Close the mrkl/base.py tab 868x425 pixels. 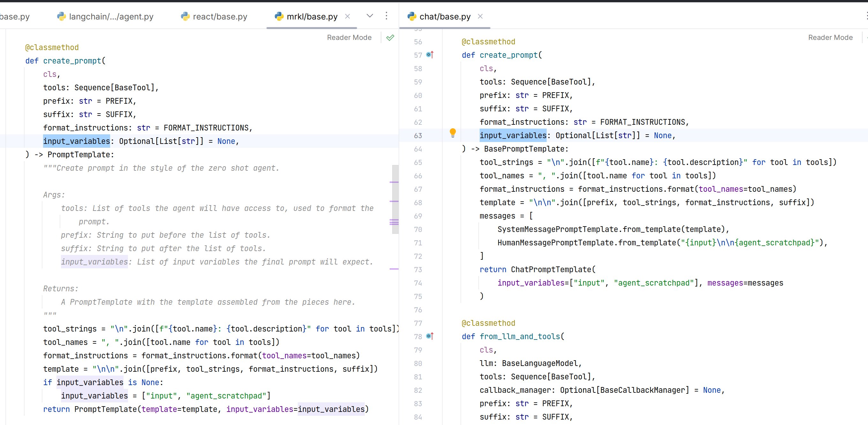click(x=348, y=16)
